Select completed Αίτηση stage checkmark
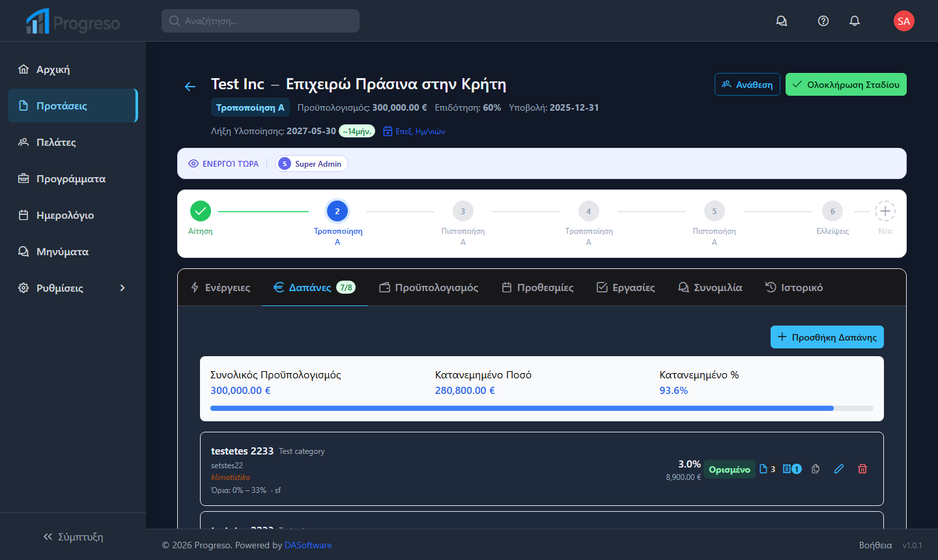938x560 pixels. [201, 211]
